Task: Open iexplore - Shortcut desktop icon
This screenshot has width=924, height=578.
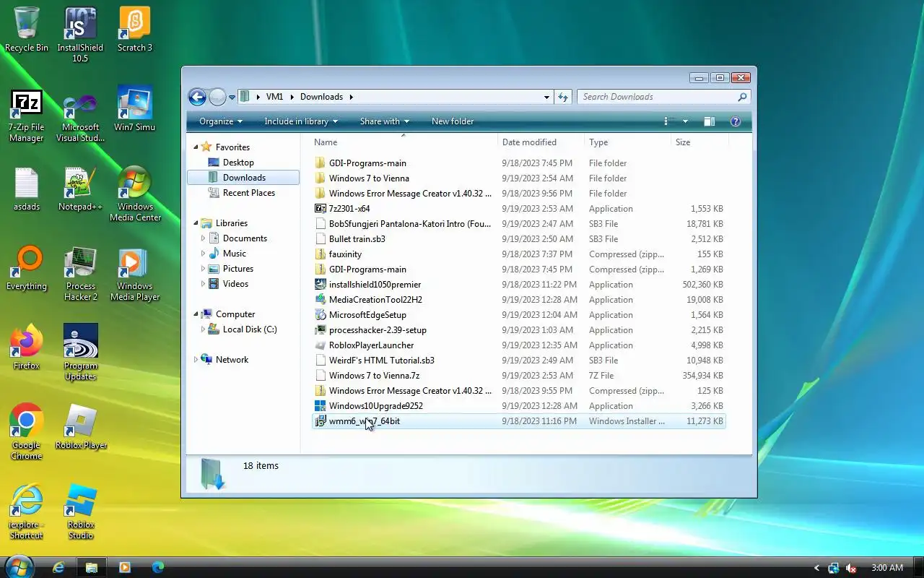Action: point(27,512)
